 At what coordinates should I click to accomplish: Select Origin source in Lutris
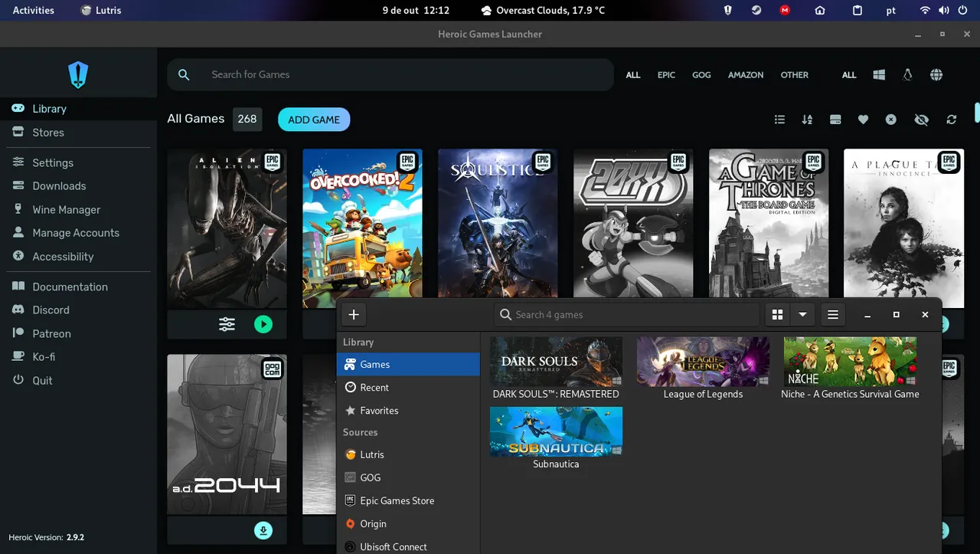pyautogui.click(x=408, y=524)
